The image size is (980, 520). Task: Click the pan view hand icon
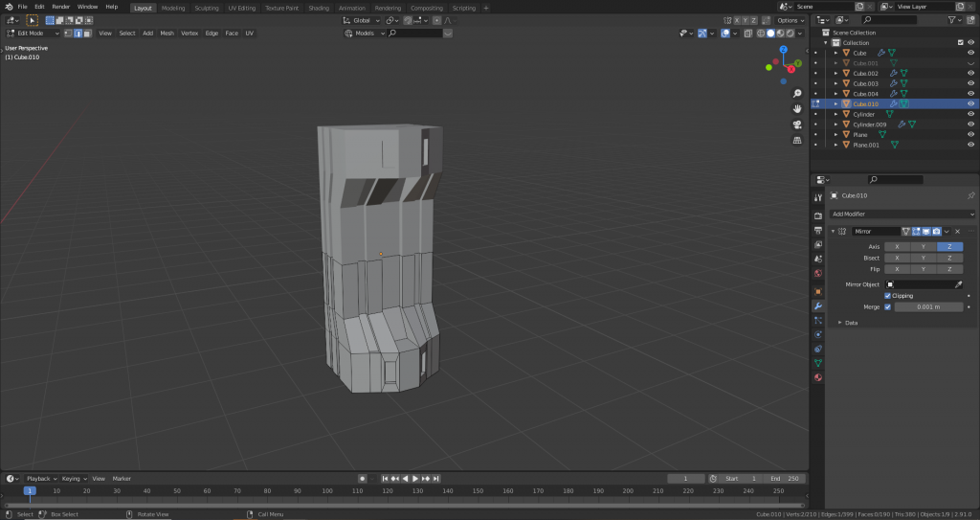click(797, 109)
